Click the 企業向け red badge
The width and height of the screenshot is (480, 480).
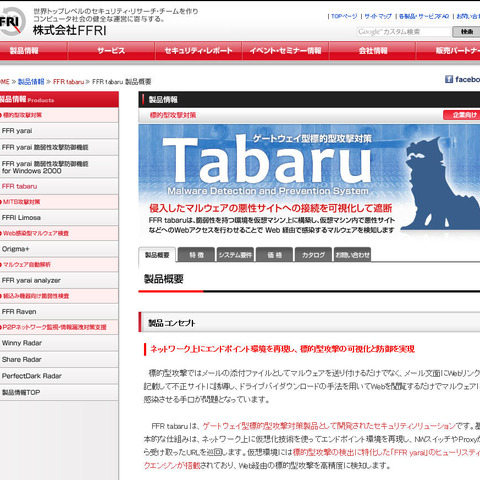tap(462, 115)
